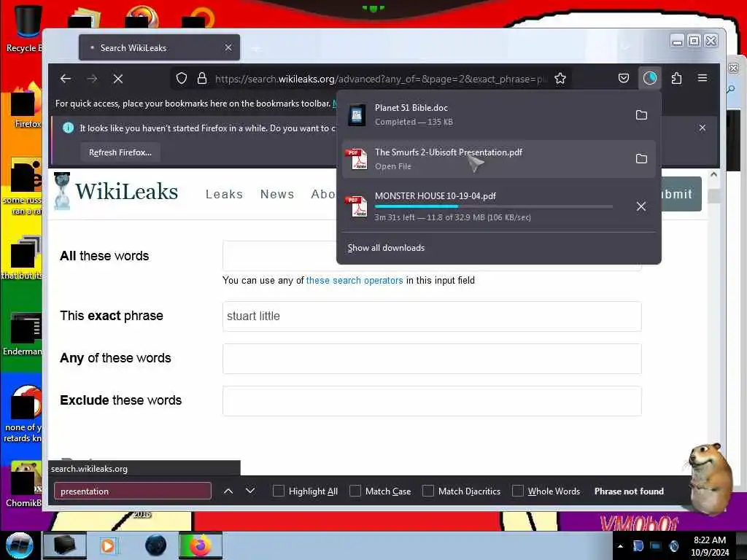
Task: Close the Search WikiLeaks tab
Action: coord(228,47)
